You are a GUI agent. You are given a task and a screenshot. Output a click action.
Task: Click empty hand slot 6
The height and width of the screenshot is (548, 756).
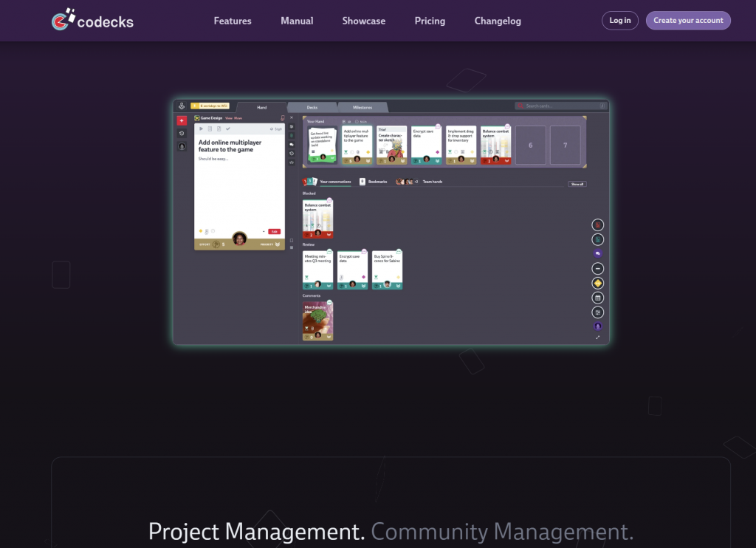click(530, 145)
